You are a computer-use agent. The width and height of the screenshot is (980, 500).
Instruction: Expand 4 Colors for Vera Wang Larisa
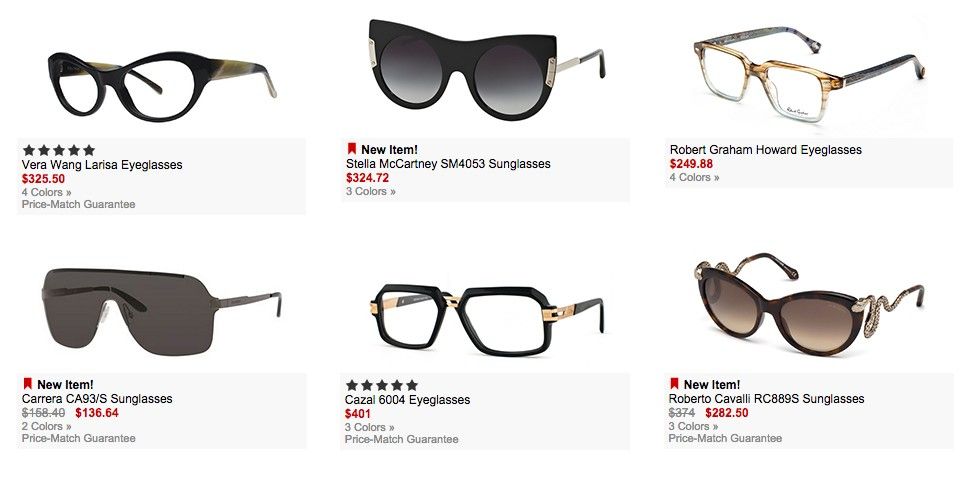(x=46, y=192)
